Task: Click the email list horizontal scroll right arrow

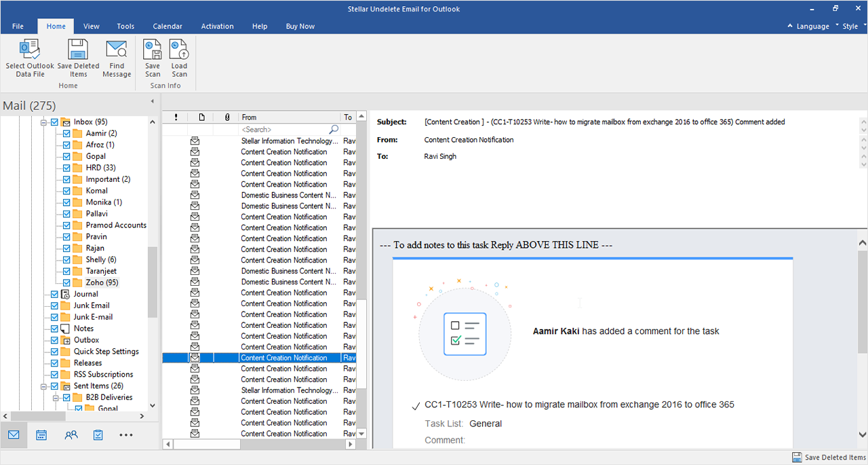Action: pos(351,444)
